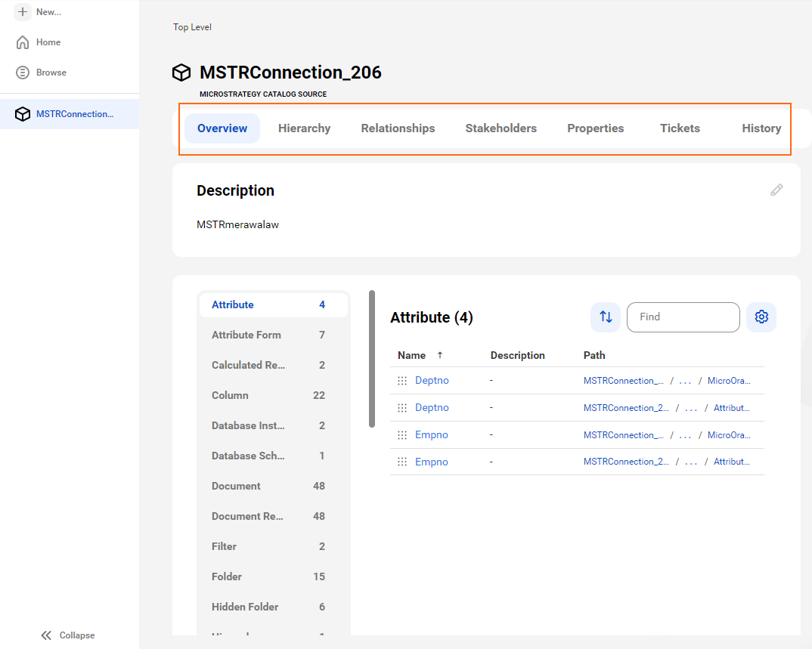Open the second Empno attribute link
The height and width of the screenshot is (649, 812).
(x=432, y=462)
